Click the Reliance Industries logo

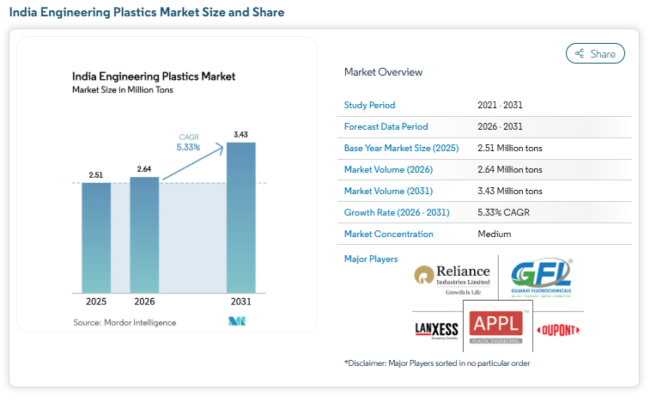tap(452, 279)
